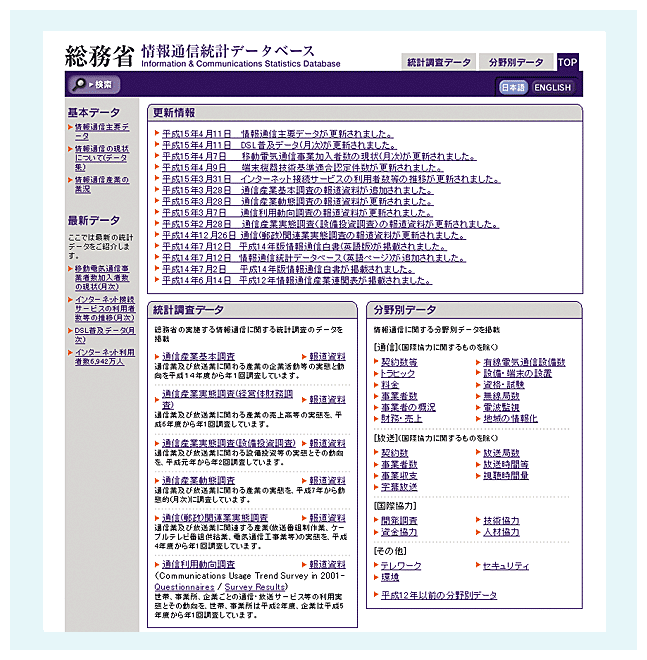Select 日本語 language toggle
Screen dimensions: 647x660
[512, 88]
